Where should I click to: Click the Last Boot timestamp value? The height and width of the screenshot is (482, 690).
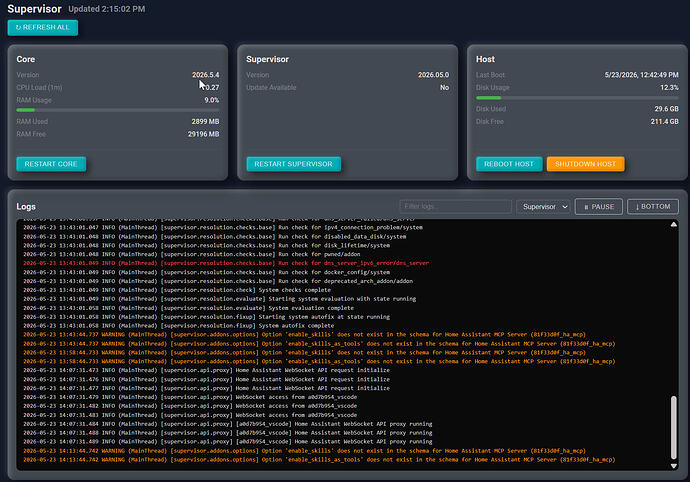tap(642, 75)
